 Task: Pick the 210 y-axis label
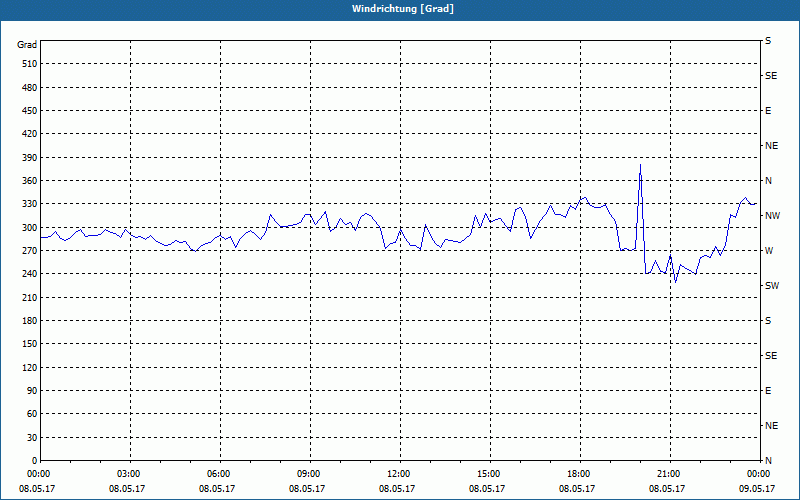30,297
